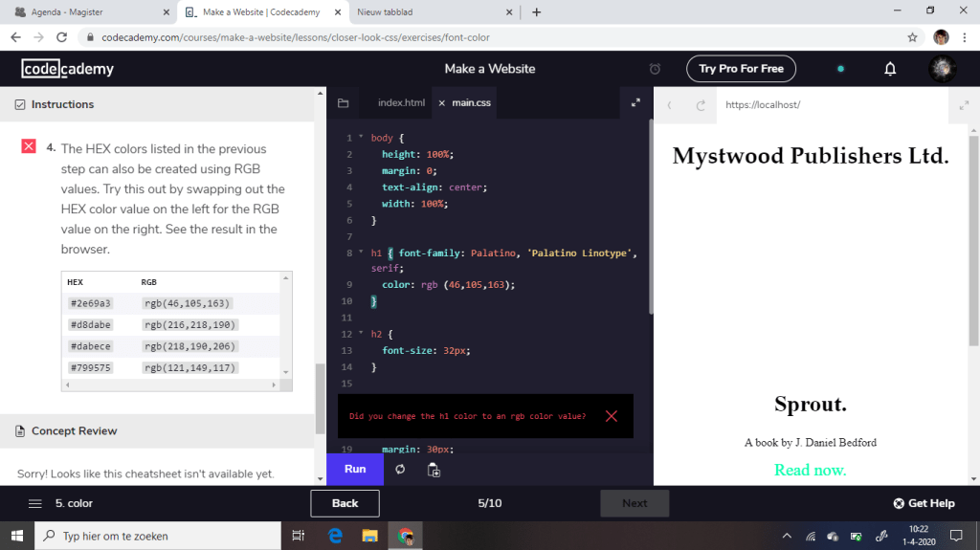Collapse the body rule on line 1
The width and height of the screenshot is (980, 550).
pos(361,138)
